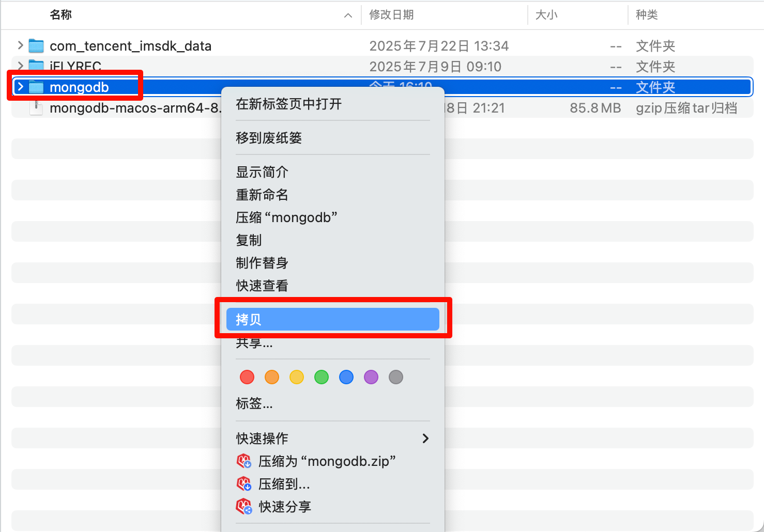Click 文件夹 kind in com_tencent_imsdk_data row

655,46
